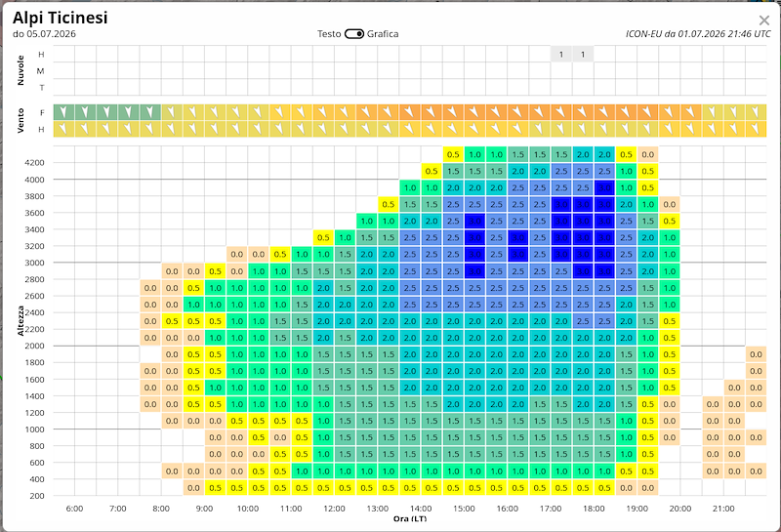Click the Vento F wind arrow at 16:30
This screenshot has width=781, height=532.
(x=540, y=112)
